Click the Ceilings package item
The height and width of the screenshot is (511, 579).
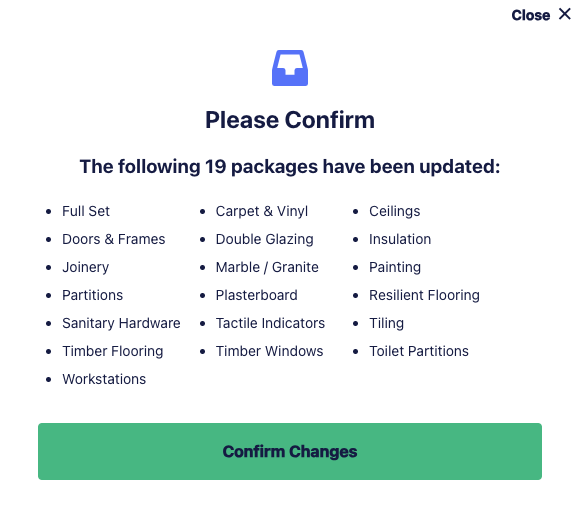pos(394,211)
